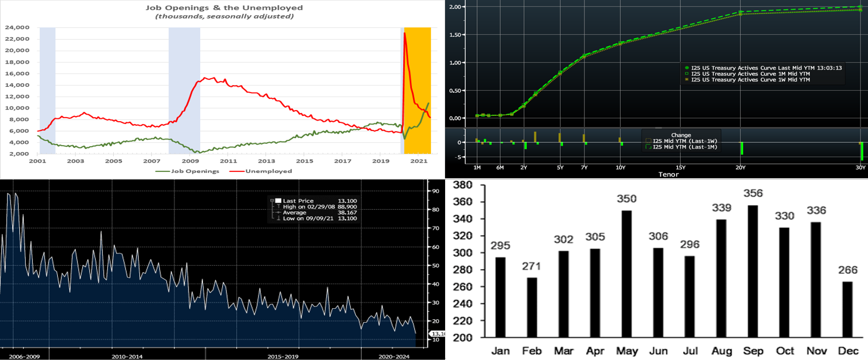Screen dimensions: 868x360
Task: Click the Last Mid YTM legend dot
Action: tap(687, 68)
